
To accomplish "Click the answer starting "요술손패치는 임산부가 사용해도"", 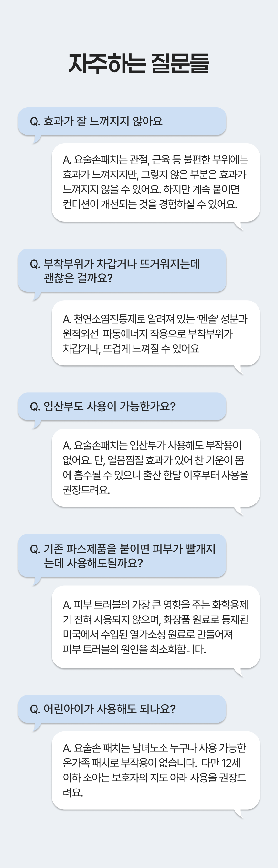I will [155, 467].
